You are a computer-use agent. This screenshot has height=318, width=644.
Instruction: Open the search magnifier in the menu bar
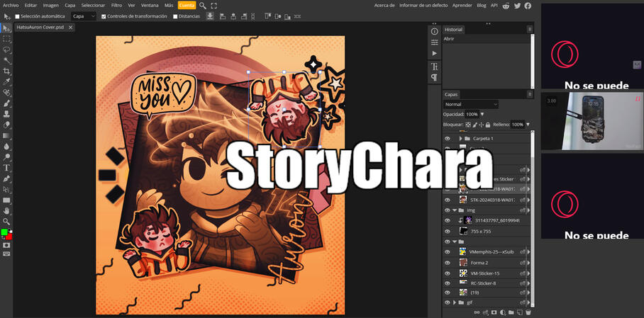[203, 5]
